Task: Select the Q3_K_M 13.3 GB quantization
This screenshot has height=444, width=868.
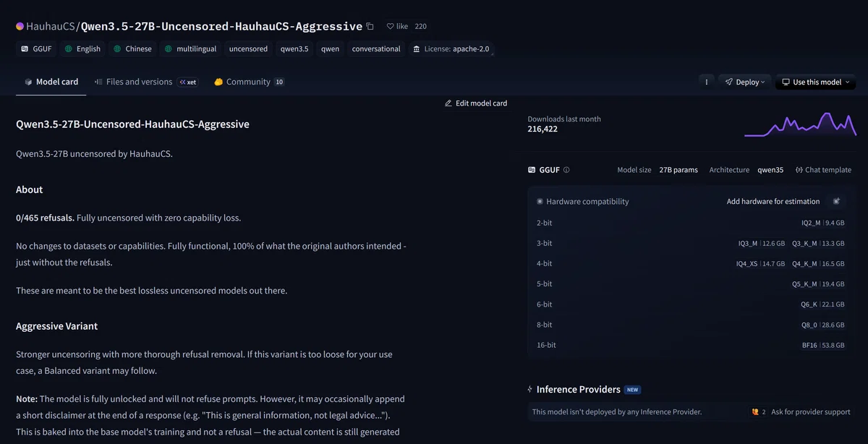Action: (818, 244)
